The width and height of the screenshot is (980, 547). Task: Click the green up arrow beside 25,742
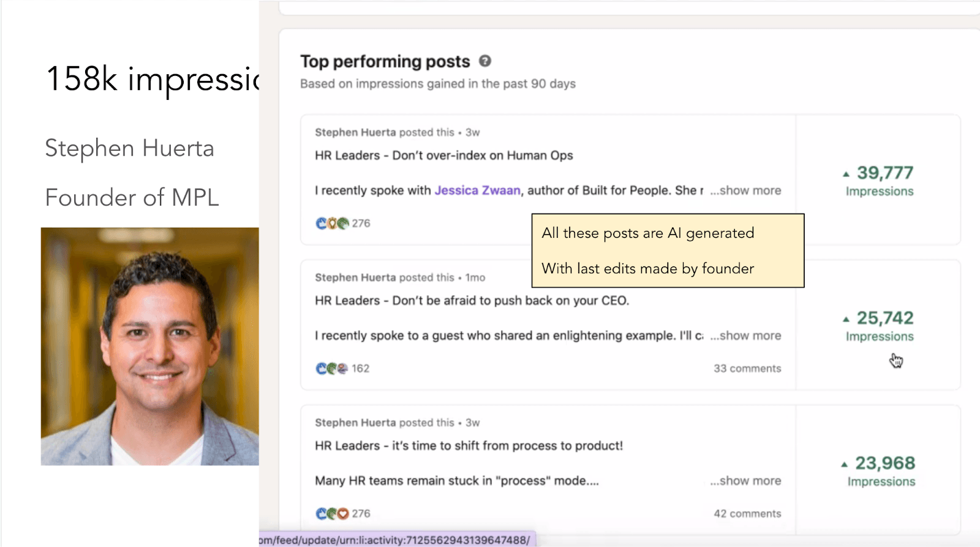click(846, 319)
